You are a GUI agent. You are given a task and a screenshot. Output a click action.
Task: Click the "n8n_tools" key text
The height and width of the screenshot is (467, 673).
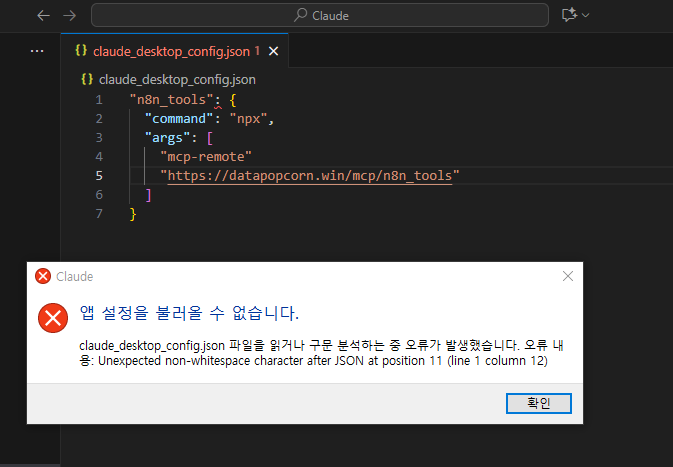tap(172, 100)
